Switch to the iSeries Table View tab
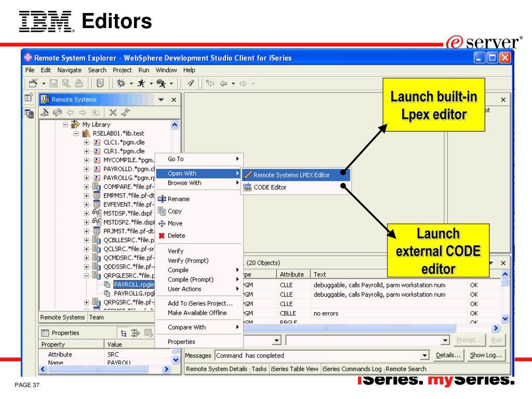This screenshot has height=399, width=532. click(295, 369)
